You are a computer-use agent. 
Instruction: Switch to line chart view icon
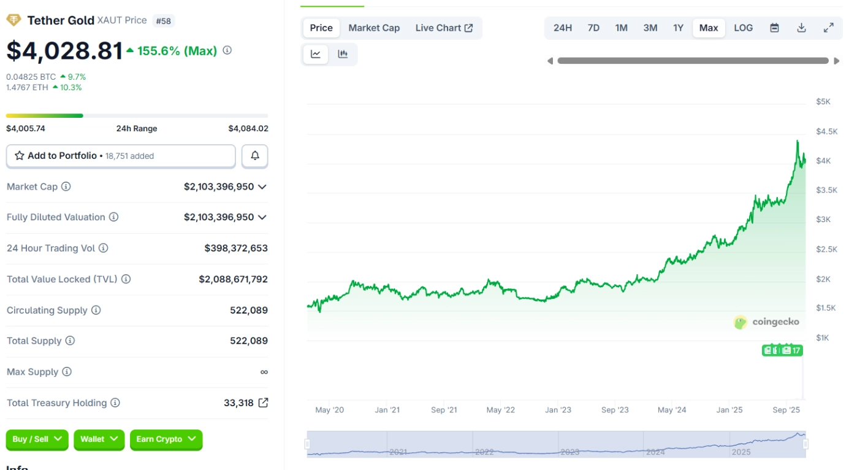click(x=316, y=54)
